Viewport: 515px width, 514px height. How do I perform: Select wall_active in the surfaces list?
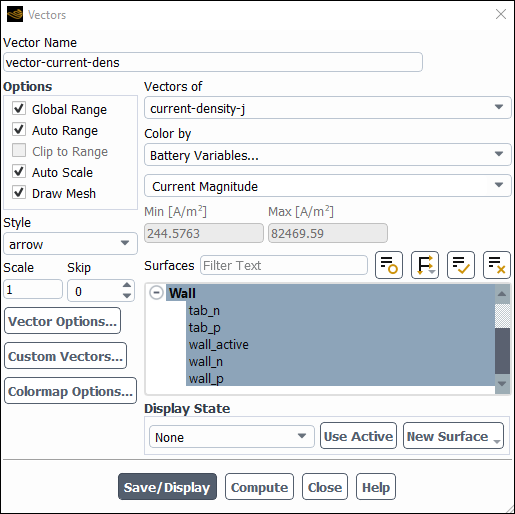[x=219, y=344]
